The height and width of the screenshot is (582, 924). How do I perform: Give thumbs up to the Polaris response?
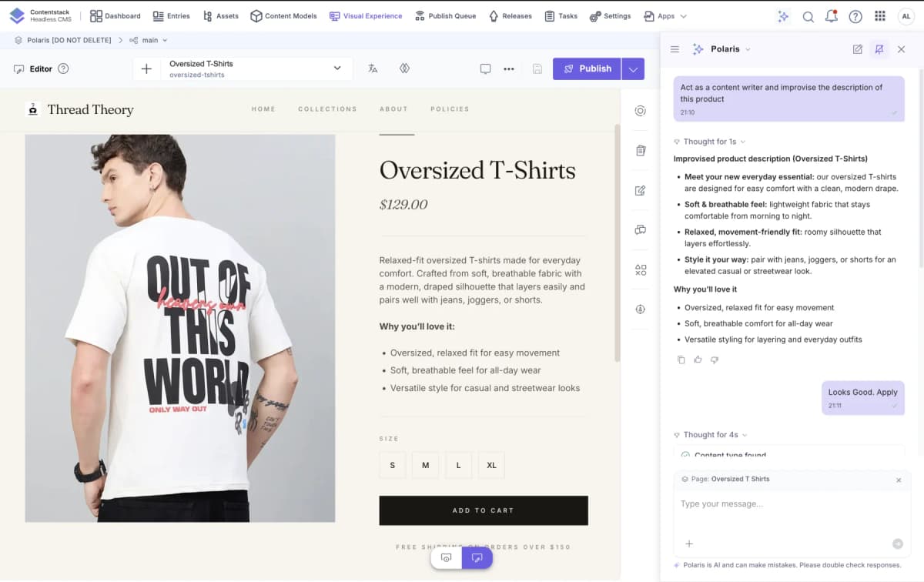(698, 360)
